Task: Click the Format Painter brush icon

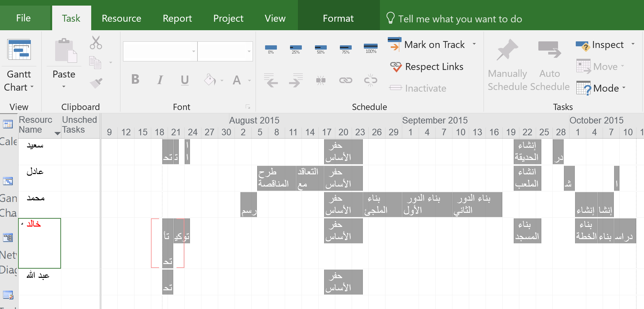Action: coord(96,83)
